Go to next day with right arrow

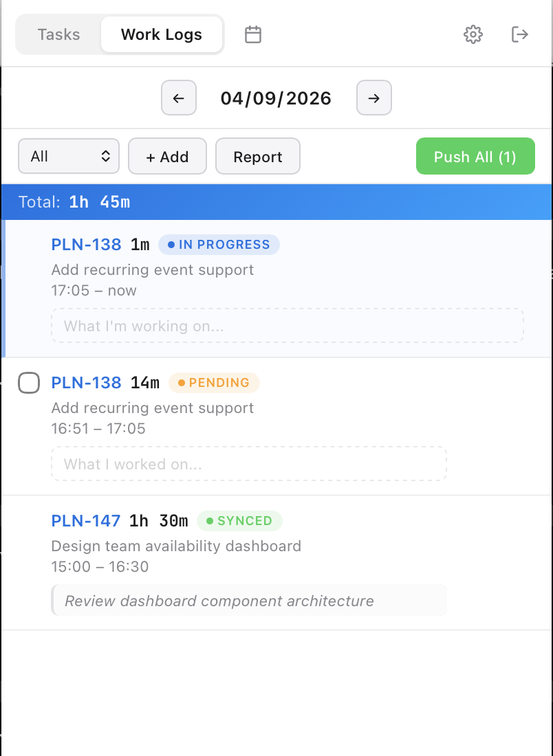(x=374, y=98)
